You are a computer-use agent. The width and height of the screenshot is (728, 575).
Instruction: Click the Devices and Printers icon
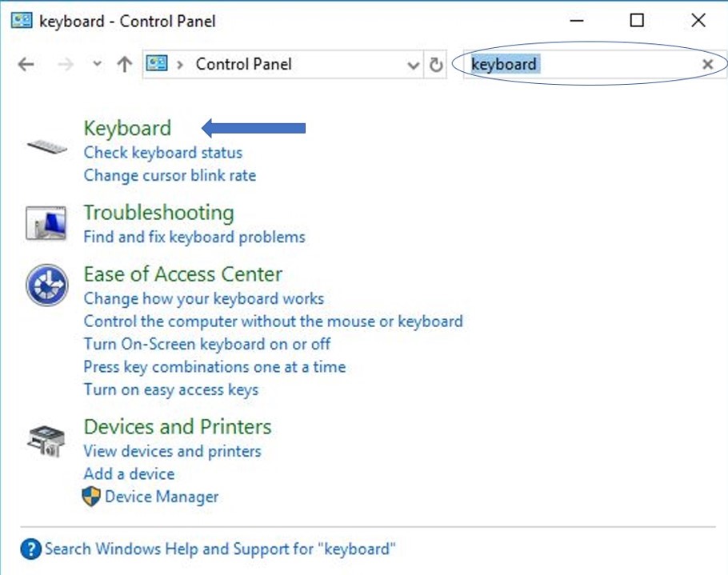[x=46, y=440]
